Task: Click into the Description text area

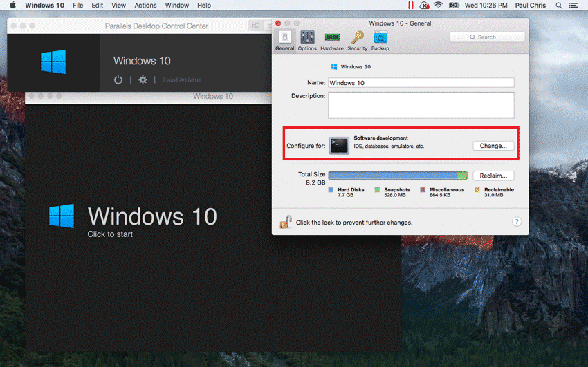Action: coord(421,105)
